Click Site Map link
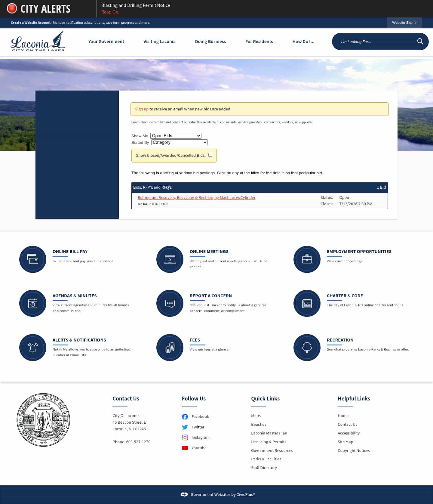The height and width of the screenshot is (504, 433). [x=345, y=442]
